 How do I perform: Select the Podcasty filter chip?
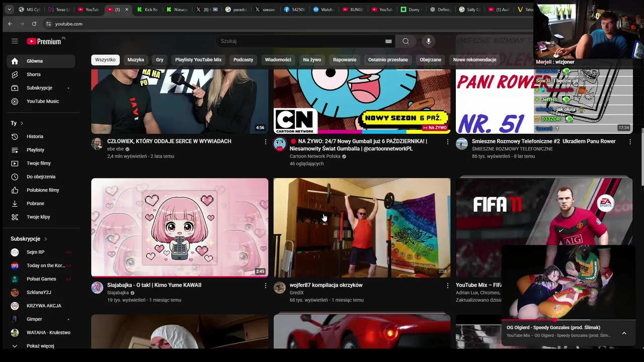click(x=244, y=60)
